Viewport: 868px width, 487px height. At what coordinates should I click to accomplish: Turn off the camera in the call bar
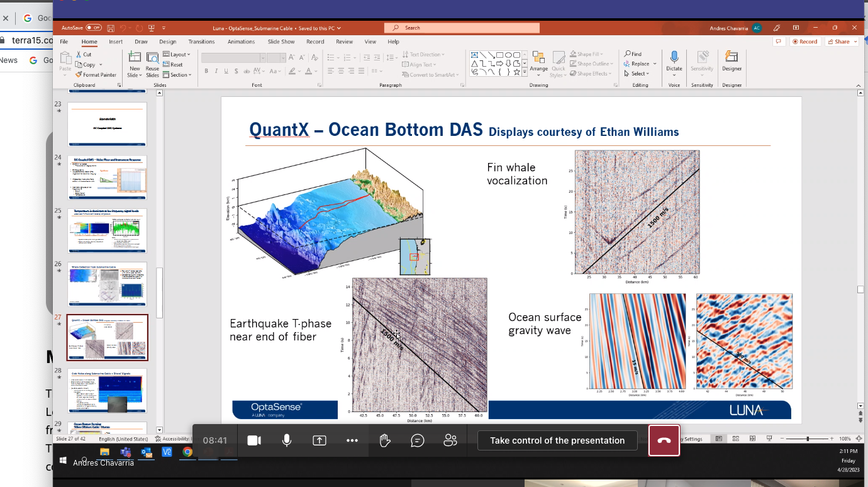pos(254,440)
